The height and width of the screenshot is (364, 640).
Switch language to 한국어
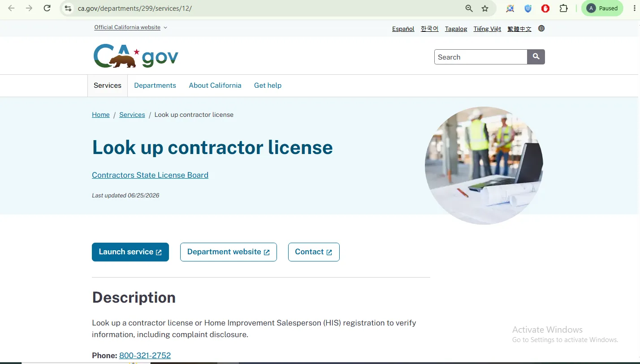(430, 29)
